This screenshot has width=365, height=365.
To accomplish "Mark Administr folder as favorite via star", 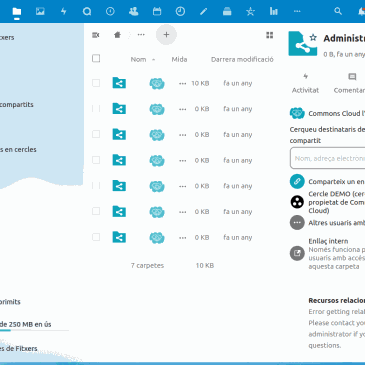I will click(313, 37).
